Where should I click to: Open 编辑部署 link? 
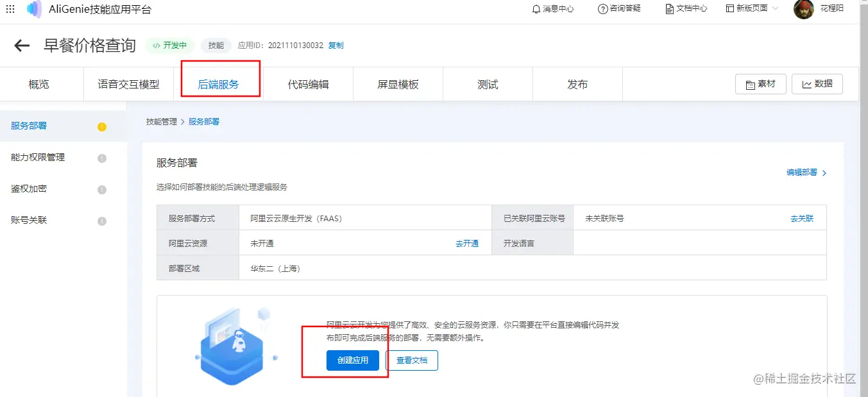coord(806,173)
